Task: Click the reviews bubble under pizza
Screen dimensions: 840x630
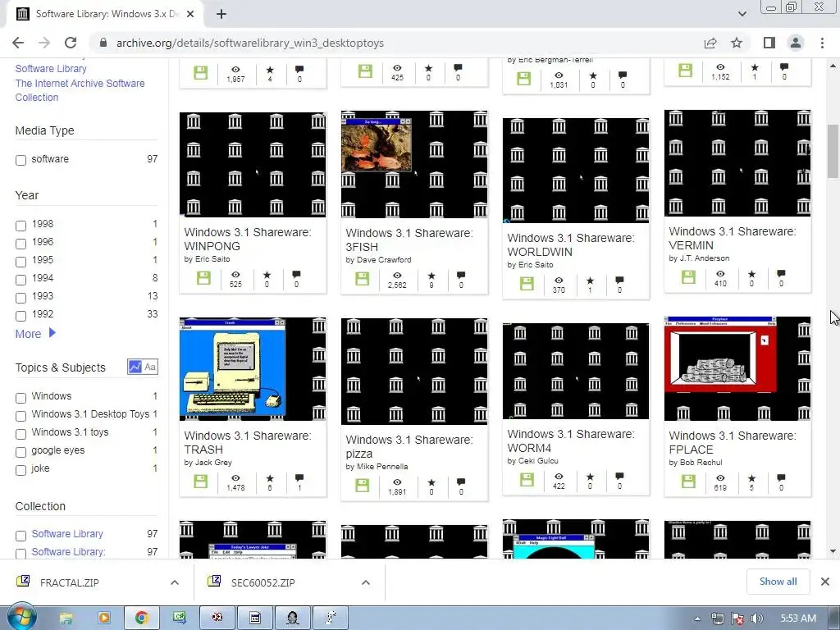Action: point(461,482)
